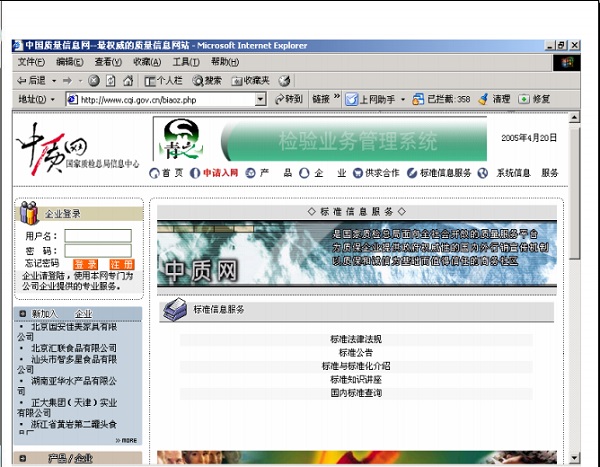Click the 清理 broom icon

coord(483,100)
